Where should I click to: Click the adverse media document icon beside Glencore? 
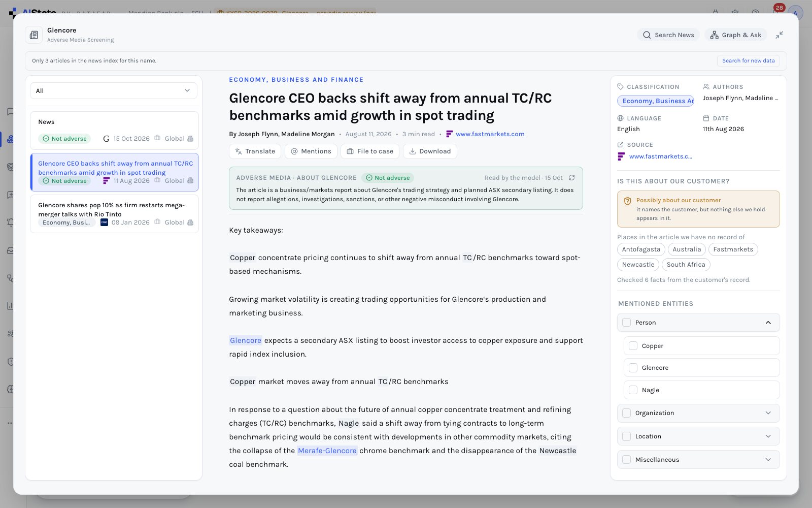[34, 35]
